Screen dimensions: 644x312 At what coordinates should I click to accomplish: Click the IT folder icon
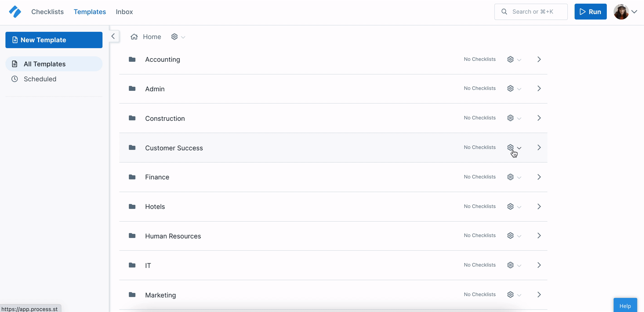(x=132, y=265)
